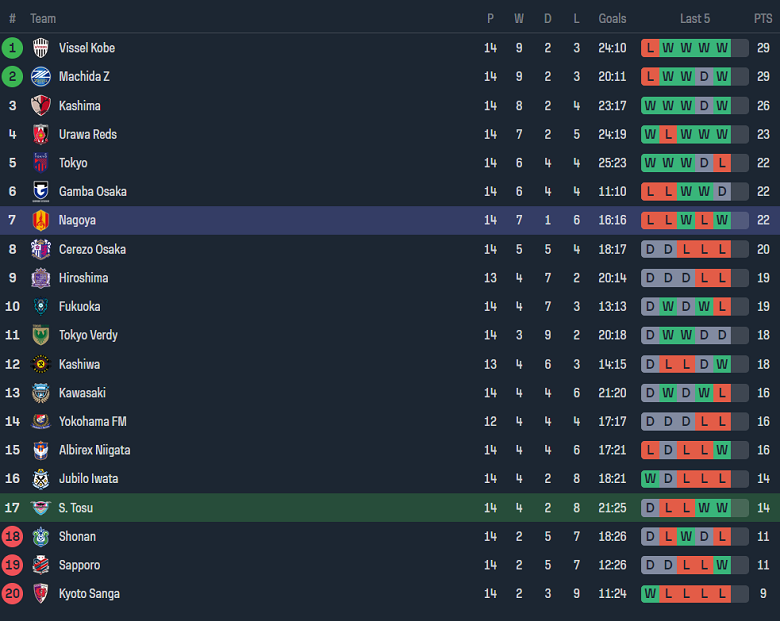
Task: Click the Nagoya club crest
Action: [41, 220]
